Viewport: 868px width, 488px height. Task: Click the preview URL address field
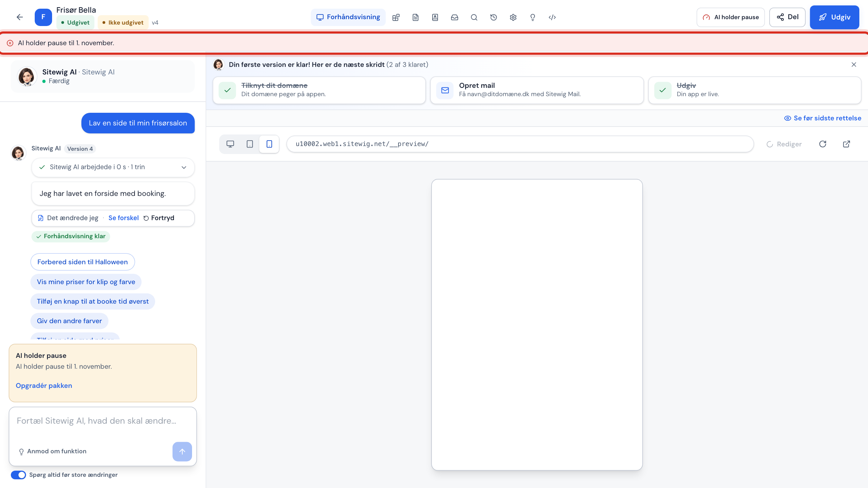point(520,144)
